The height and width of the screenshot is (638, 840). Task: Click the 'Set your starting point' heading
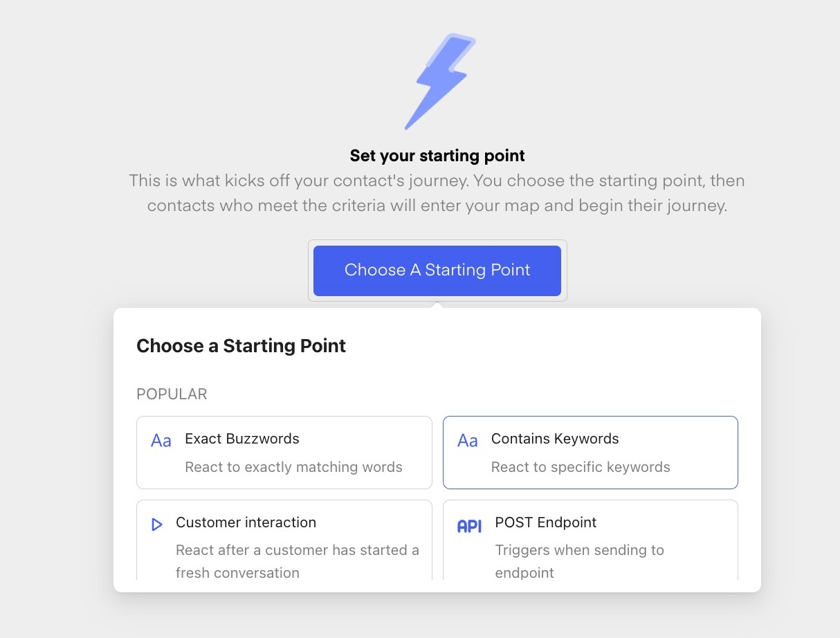click(x=437, y=156)
